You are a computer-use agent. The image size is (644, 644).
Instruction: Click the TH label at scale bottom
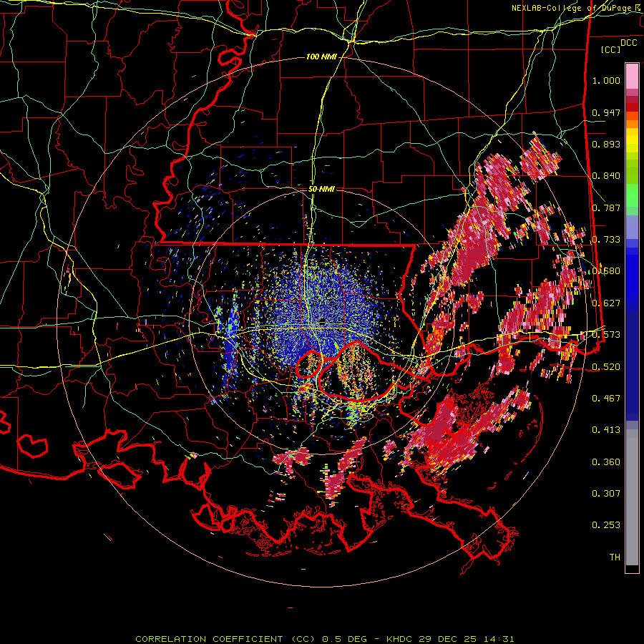tap(615, 557)
